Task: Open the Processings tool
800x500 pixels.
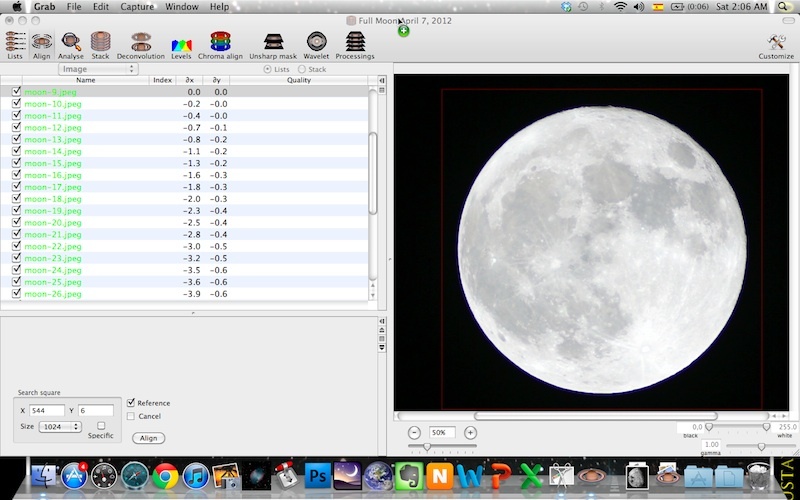Action: click(x=354, y=41)
